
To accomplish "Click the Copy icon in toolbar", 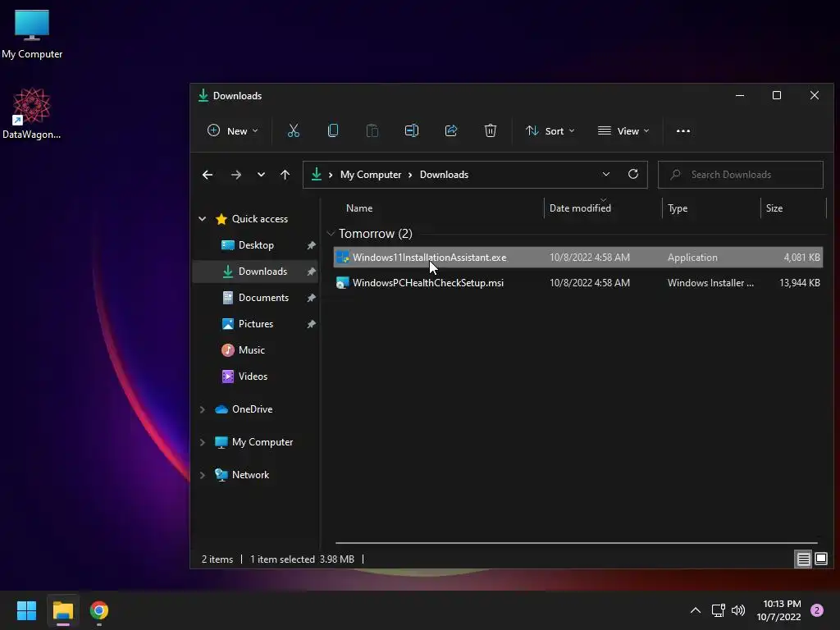I will 333,130.
